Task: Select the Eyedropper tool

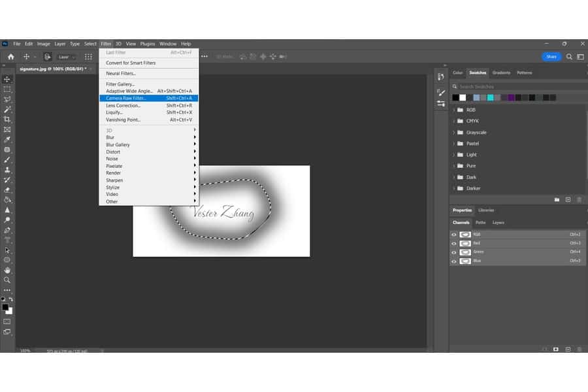Action: [x=7, y=140]
